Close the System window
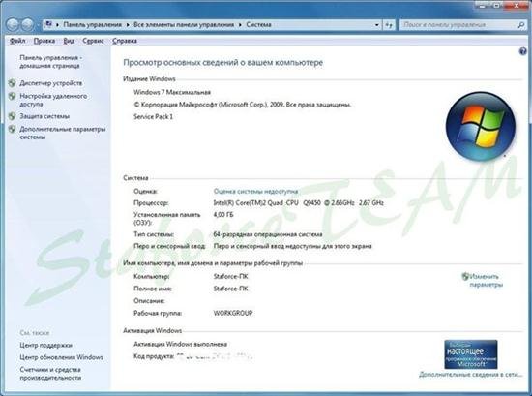 coord(517,5)
